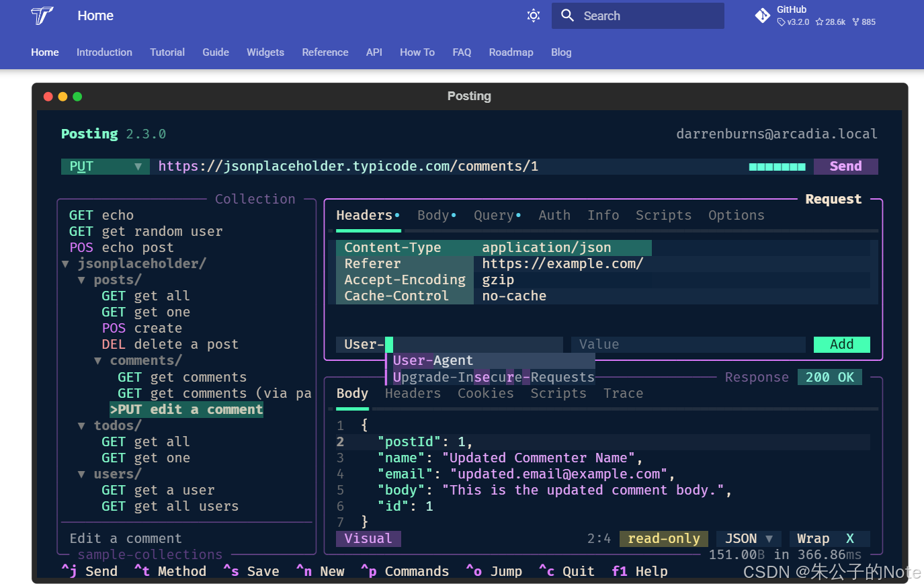Switch to request Query tab
The height and width of the screenshot is (588, 924).
[497, 216]
